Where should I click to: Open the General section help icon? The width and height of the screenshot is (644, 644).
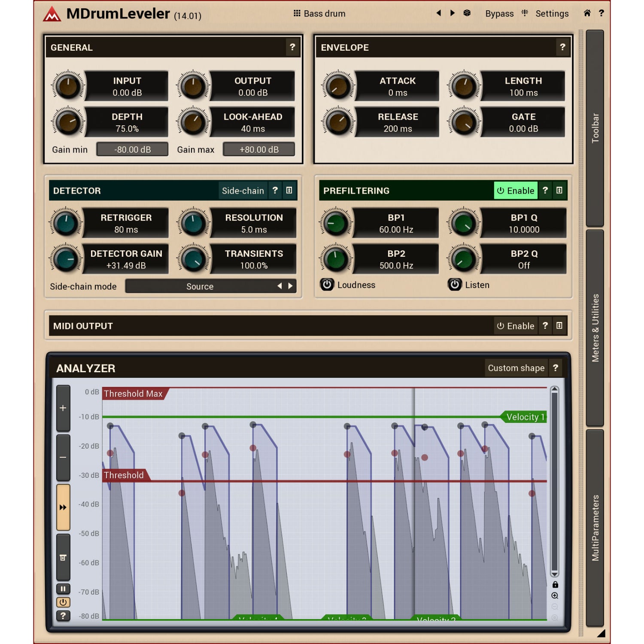pos(292,47)
